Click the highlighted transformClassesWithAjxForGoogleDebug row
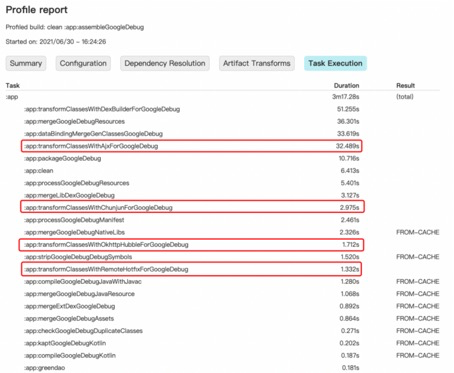This screenshot has height=373, width=454. tap(192, 146)
